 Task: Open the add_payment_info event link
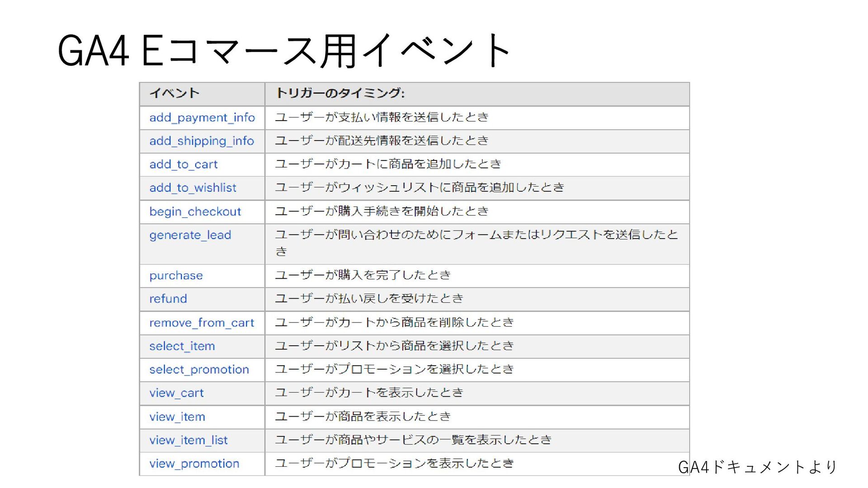coord(202,117)
